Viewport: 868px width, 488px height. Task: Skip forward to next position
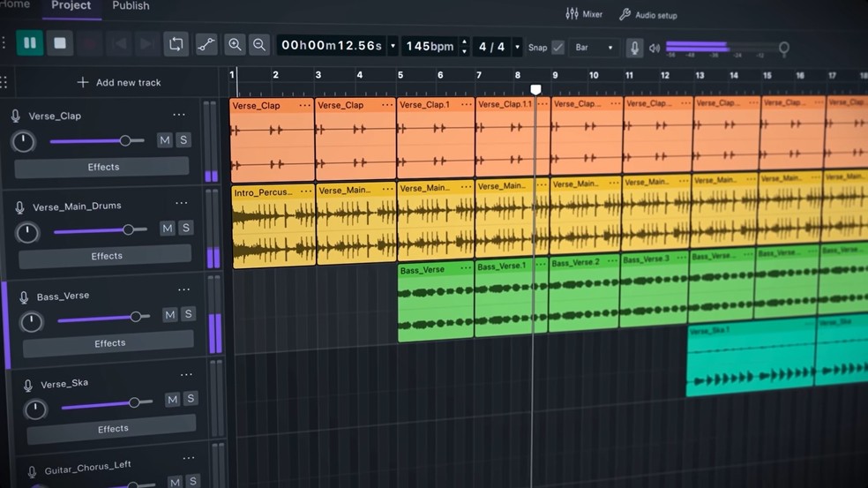pyautogui.click(x=146, y=44)
